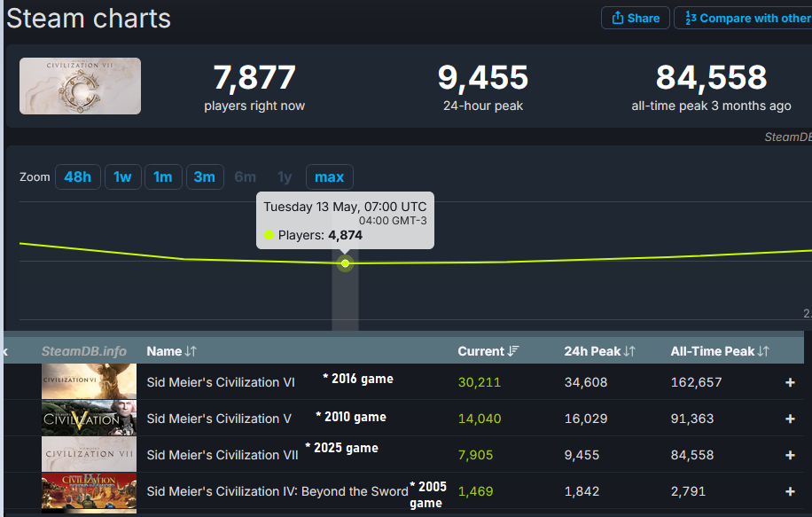
Task: Sort table by 24h Peak column
Action: coord(599,351)
